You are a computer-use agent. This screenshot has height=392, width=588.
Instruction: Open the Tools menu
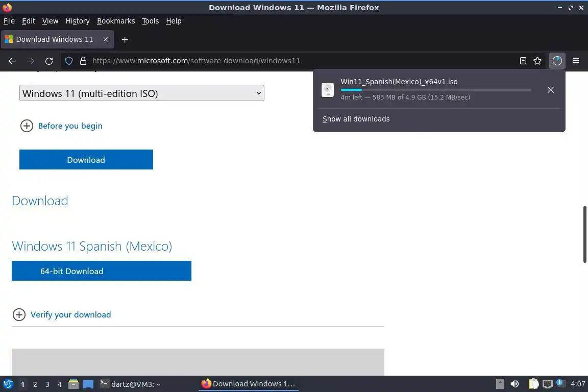pos(151,21)
